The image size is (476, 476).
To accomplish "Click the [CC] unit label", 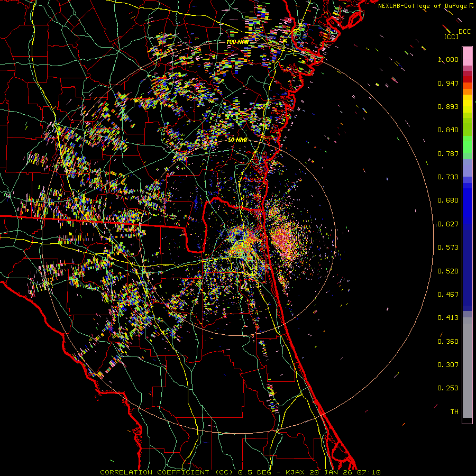I will pos(451,36).
